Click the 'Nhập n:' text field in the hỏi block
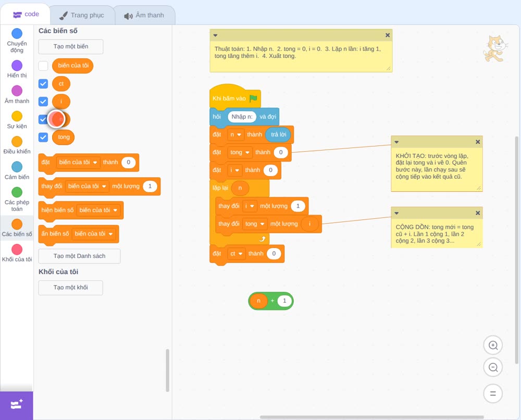The height and width of the screenshot is (420, 521). [x=242, y=117]
